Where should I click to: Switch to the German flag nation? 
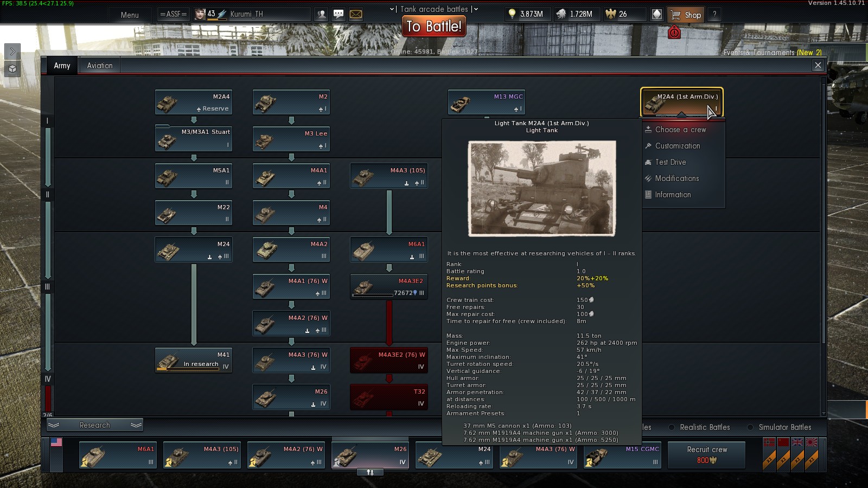pyautogui.click(x=769, y=442)
